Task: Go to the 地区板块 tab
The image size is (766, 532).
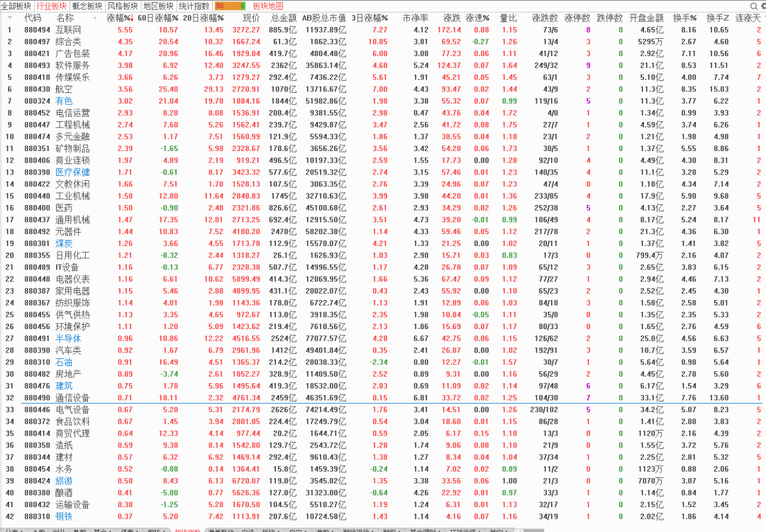Action: coord(158,6)
